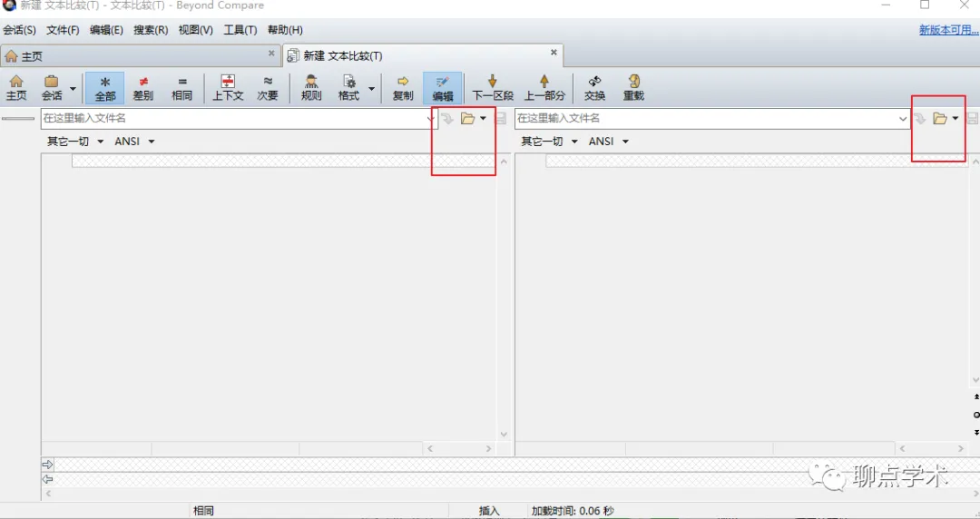
Task: Close the 新建 文本比较(T) tab
Action: [554, 53]
